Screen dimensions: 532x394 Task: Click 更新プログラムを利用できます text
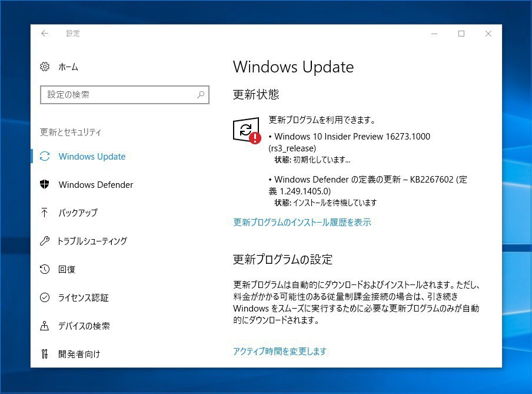coord(322,120)
